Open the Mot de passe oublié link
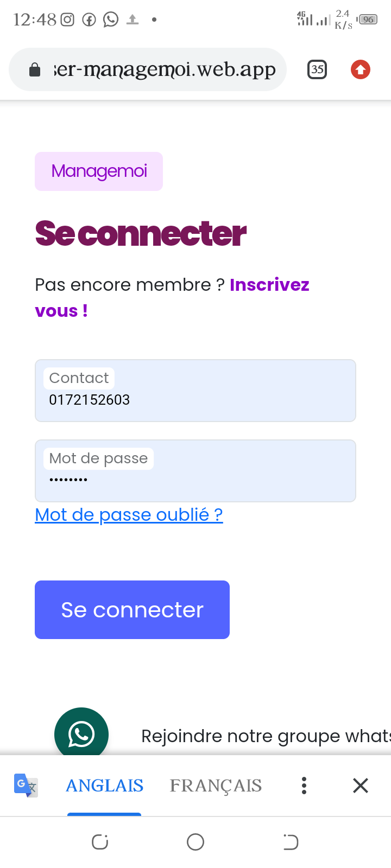 click(x=129, y=514)
